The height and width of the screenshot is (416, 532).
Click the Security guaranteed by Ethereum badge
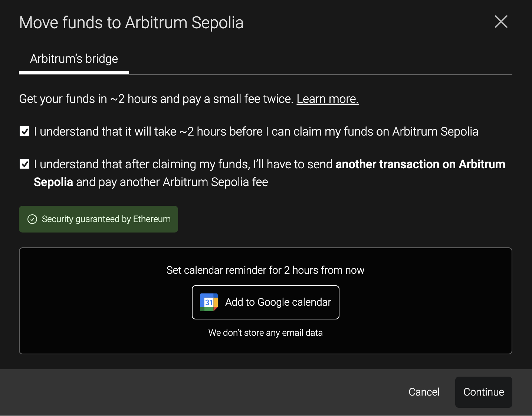click(x=99, y=219)
